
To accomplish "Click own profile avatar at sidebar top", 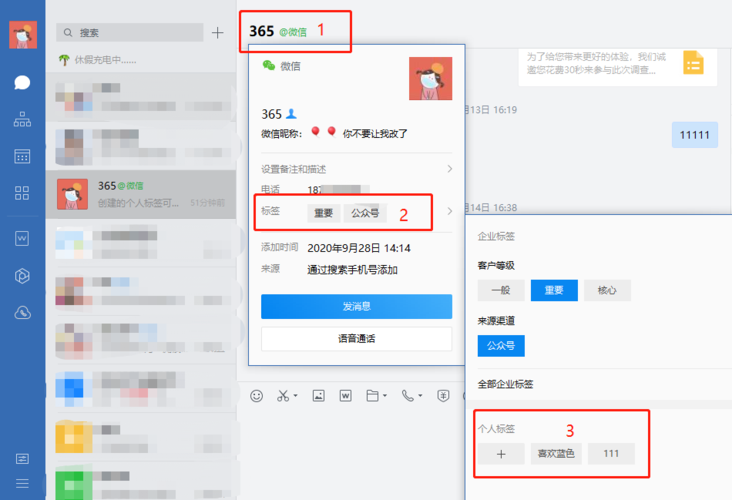I will [23, 35].
